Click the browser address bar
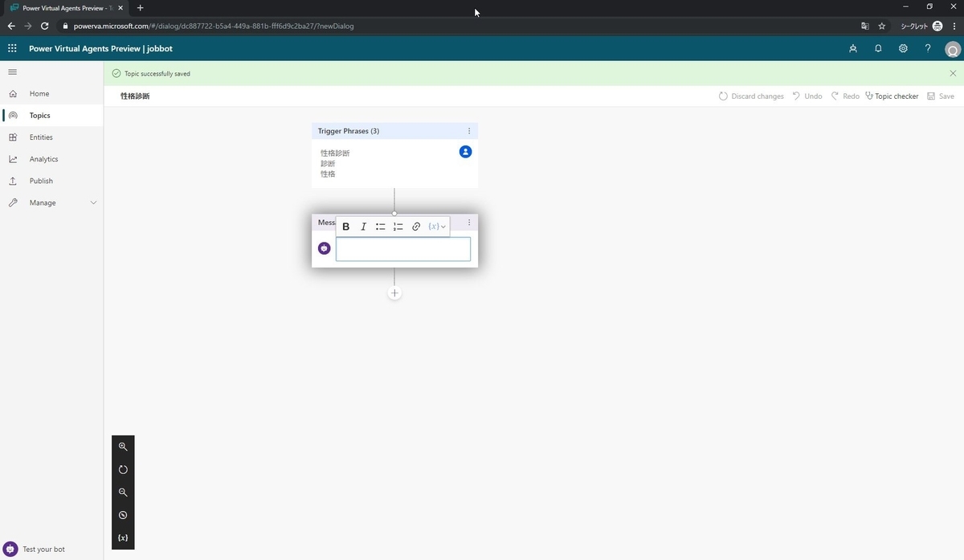 coord(458,26)
